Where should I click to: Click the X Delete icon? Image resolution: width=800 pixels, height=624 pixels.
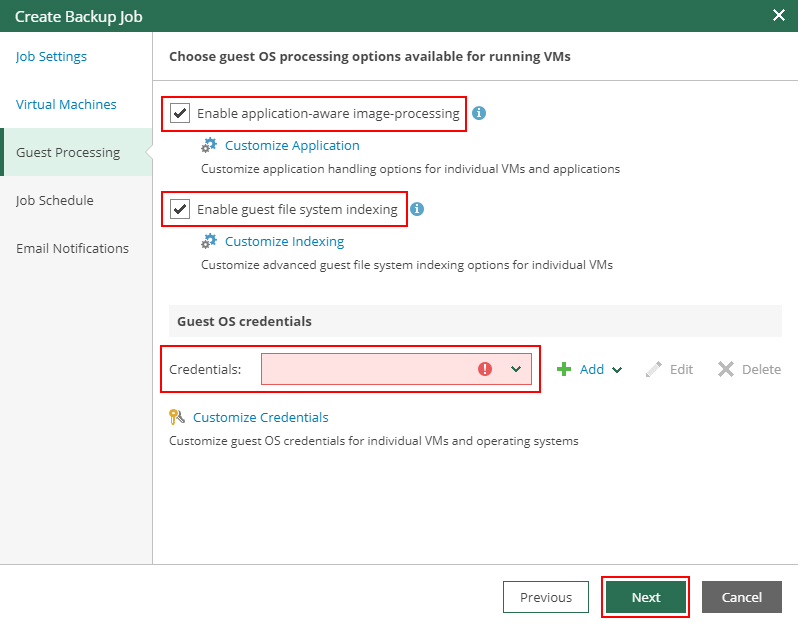point(726,369)
